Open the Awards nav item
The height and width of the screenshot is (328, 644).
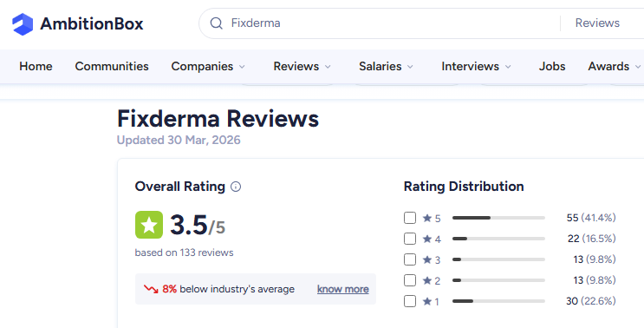coord(608,66)
